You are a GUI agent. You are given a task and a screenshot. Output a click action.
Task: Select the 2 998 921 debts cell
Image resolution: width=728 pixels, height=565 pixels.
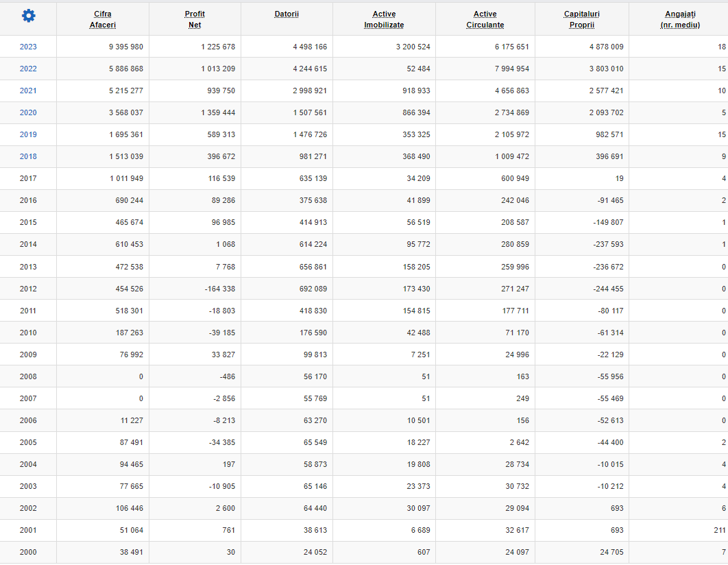(287, 91)
